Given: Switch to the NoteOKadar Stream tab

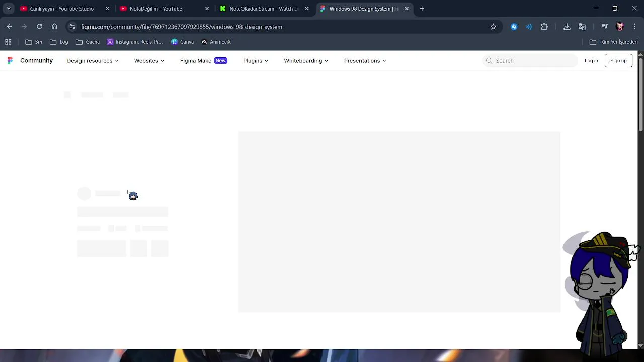Looking at the screenshot, I should [x=264, y=9].
